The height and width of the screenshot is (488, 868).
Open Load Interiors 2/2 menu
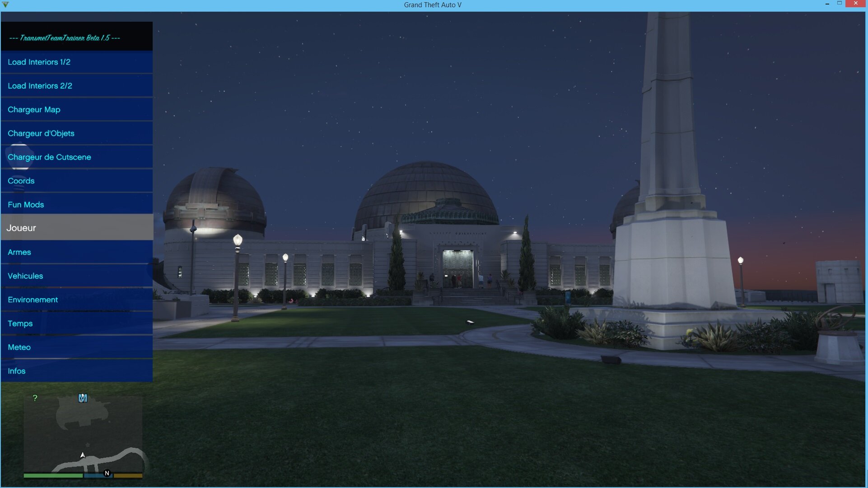pyautogui.click(x=77, y=86)
